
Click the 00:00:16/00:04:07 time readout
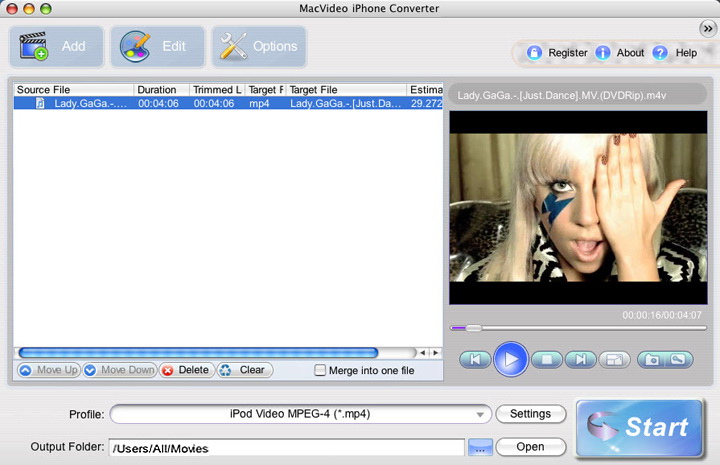(x=662, y=315)
